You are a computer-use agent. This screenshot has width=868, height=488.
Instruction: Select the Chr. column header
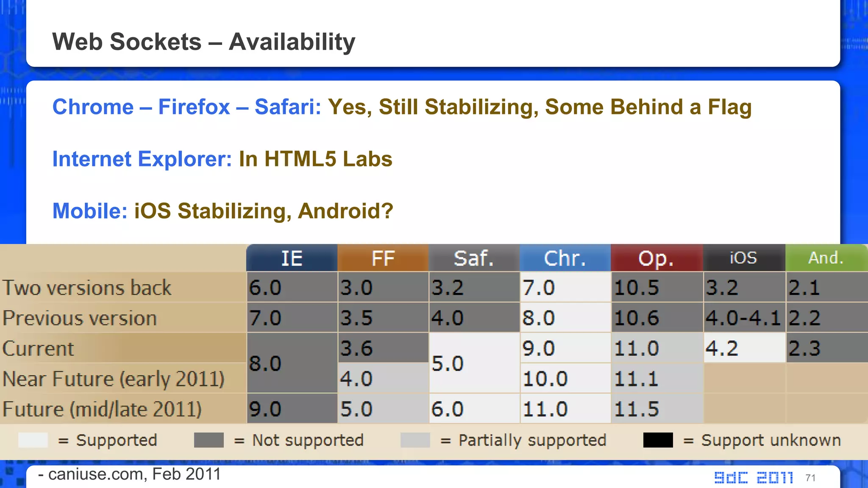point(565,258)
